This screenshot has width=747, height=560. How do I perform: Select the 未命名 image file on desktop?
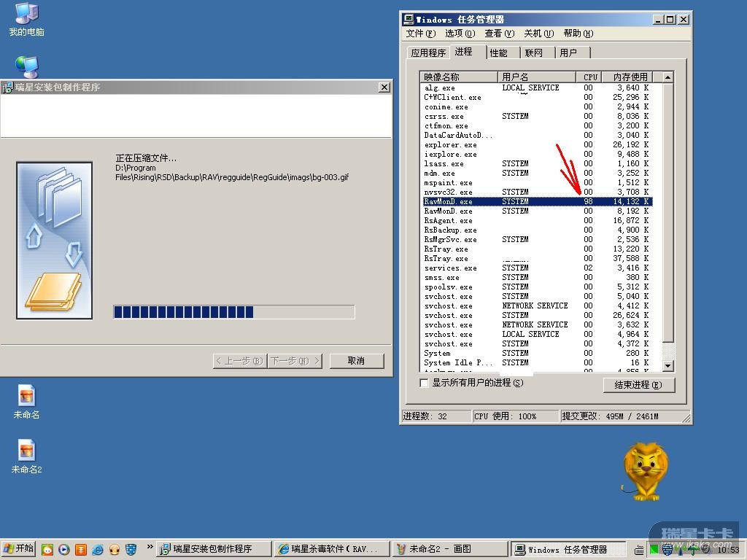click(x=26, y=402)
